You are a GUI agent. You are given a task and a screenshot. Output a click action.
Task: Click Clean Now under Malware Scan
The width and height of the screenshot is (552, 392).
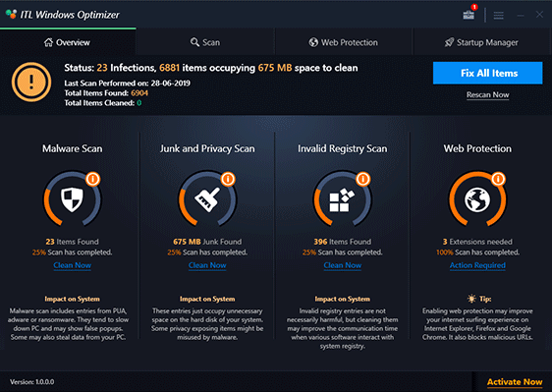click(72, 265)
